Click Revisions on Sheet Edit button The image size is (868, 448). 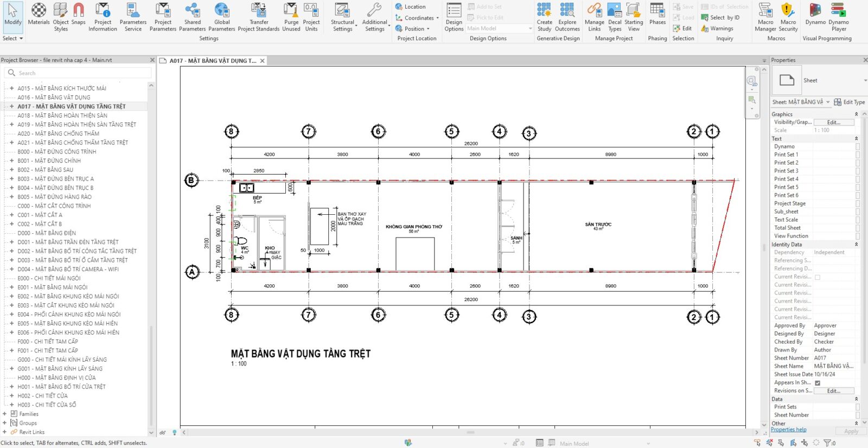(x=834, y=391)
